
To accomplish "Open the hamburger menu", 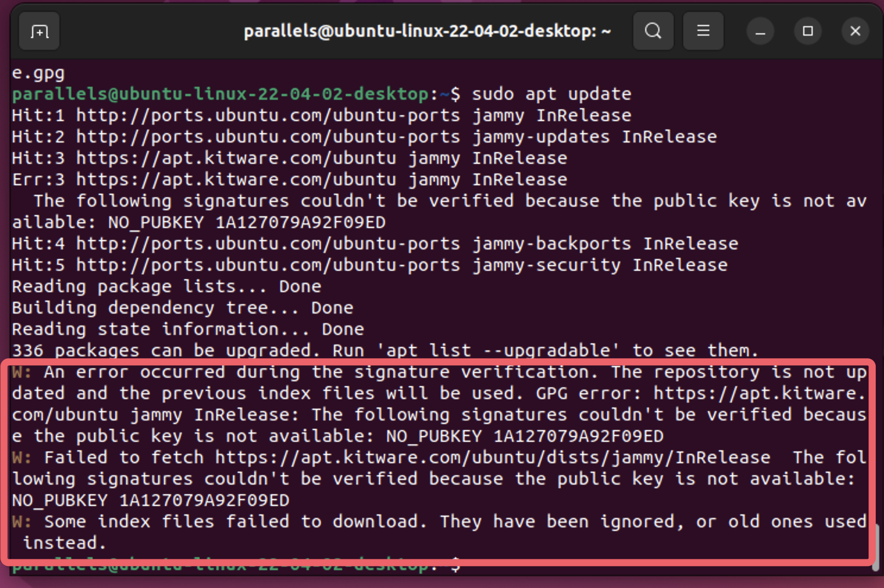I will (x=703, y=31).
